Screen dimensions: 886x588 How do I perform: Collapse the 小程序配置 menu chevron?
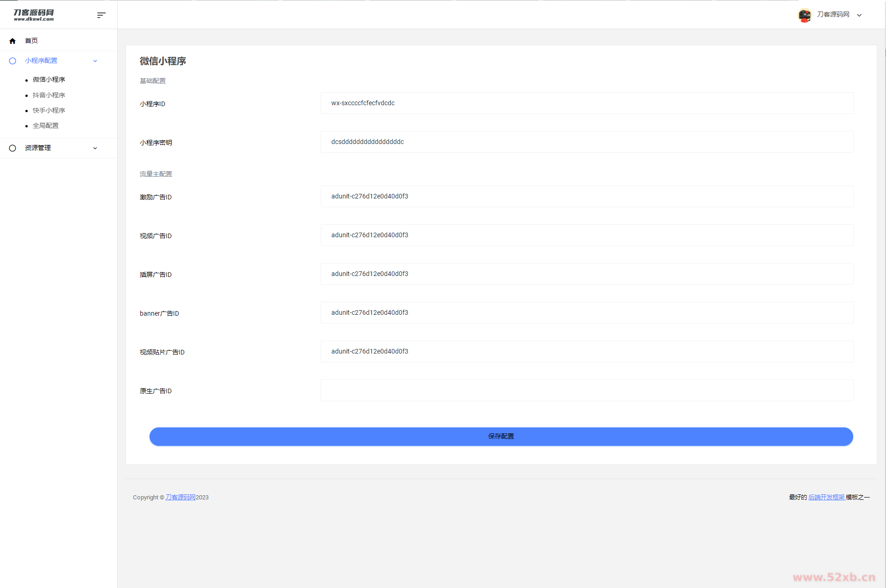point(95,61)
